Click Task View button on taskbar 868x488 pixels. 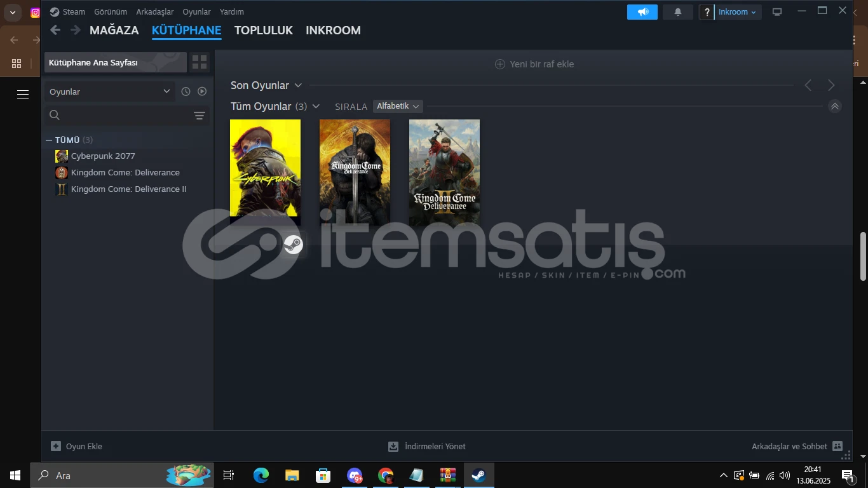tap(229, 475)
